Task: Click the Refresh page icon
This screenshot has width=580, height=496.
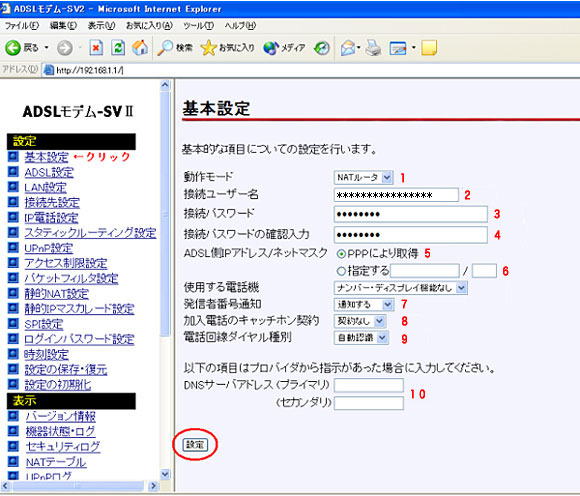Action: coord(118,48)
